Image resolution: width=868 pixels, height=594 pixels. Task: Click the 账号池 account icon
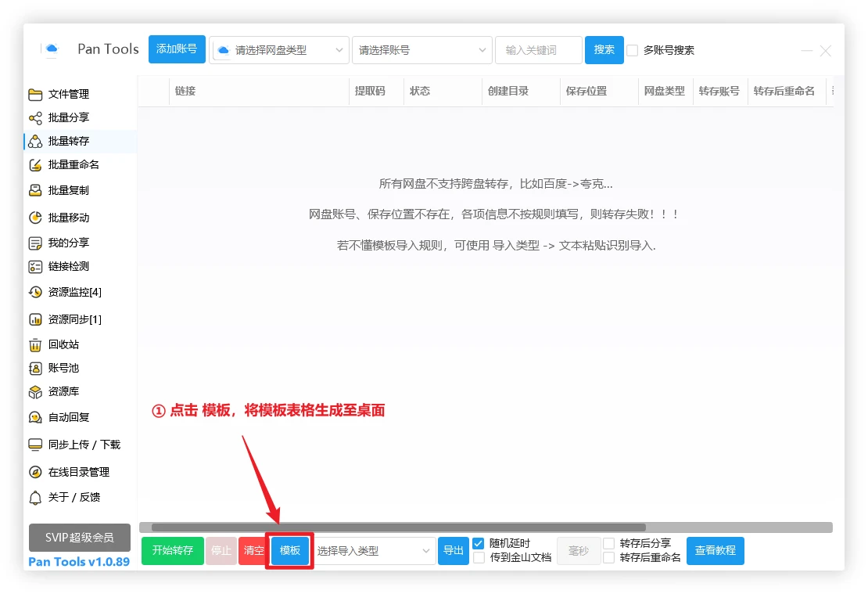(35, 369)
